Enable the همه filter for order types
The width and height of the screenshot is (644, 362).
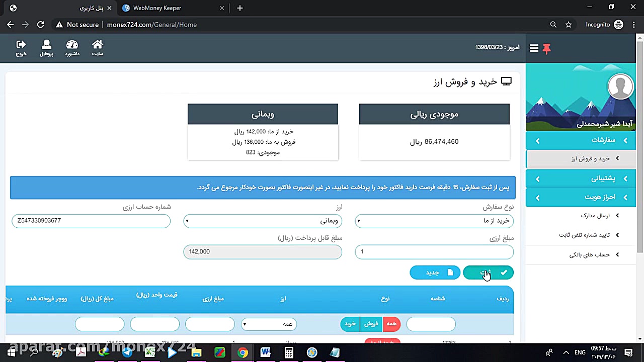click(391, 324)
